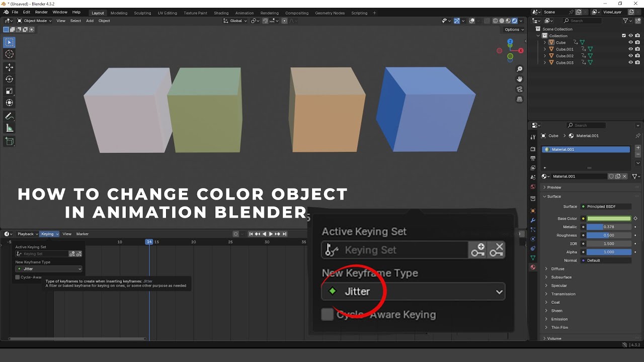Collapse the Surface panel
Viewport: 644px width, 362px height.
point(554,197)
